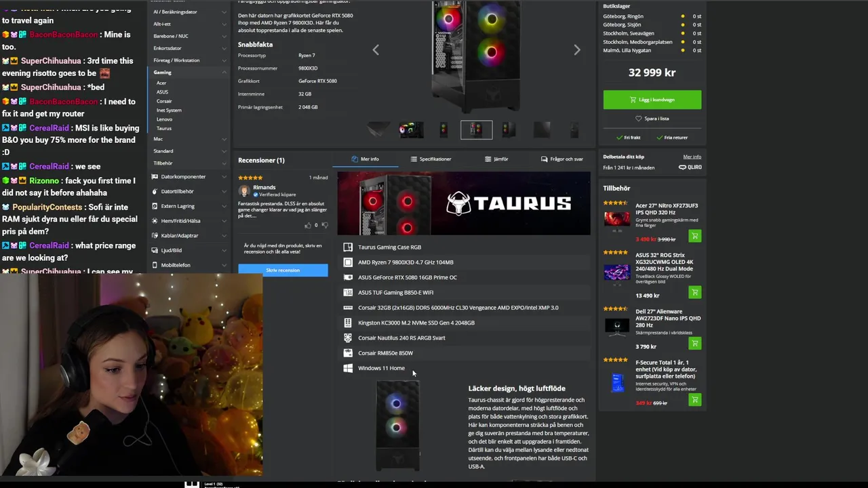This screenshot has width=868, height=488.
Task: Open the Mer info link for installment payment
Action: (x=692, y=157)
